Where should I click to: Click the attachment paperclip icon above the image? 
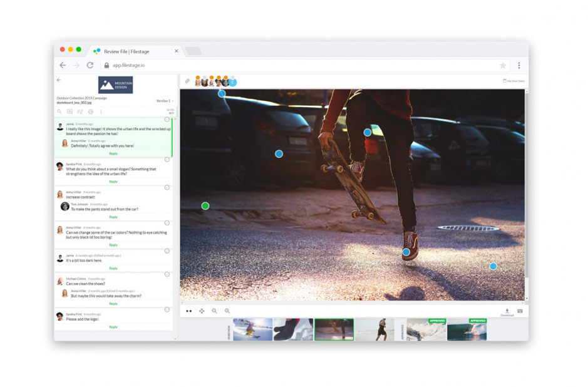tap(188, 80)
